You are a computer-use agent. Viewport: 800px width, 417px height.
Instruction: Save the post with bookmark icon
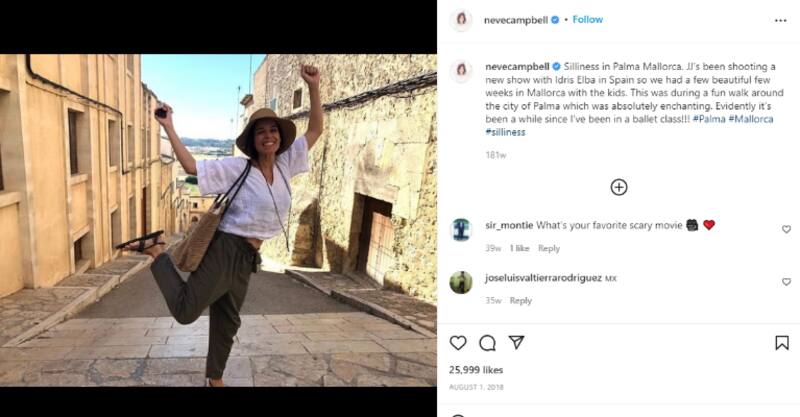pos(781,343)
